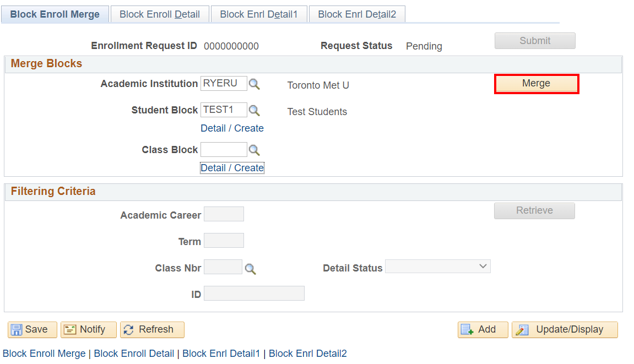Select the Block Enrl Detail2 tab
The height and width of the screenshot is (364, 634).
tap(357, 14)
